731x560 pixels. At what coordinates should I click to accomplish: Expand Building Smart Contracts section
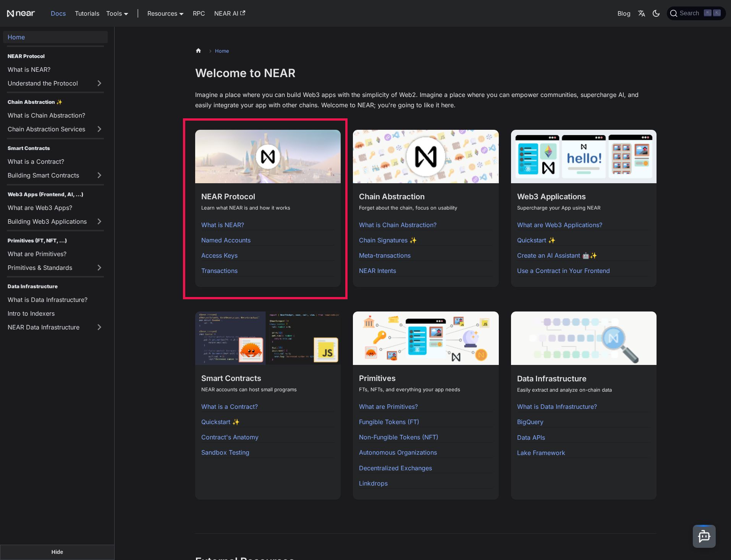99,175
